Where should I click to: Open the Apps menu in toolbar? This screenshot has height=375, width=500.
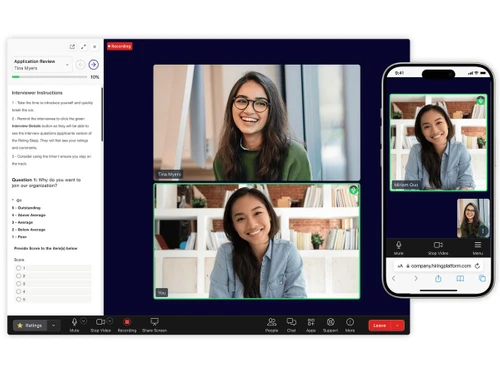(311, 325)
